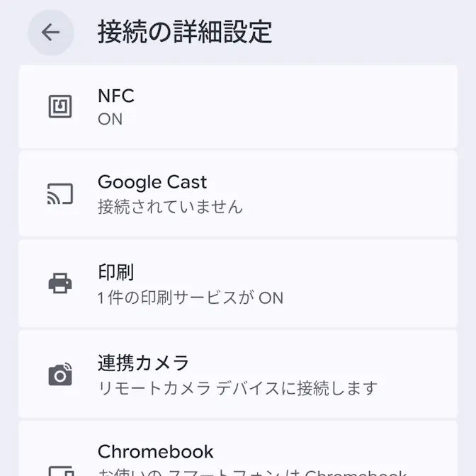Click the NFC icon
The height and width of the screenshot is (476, 476).
(60, 107)
